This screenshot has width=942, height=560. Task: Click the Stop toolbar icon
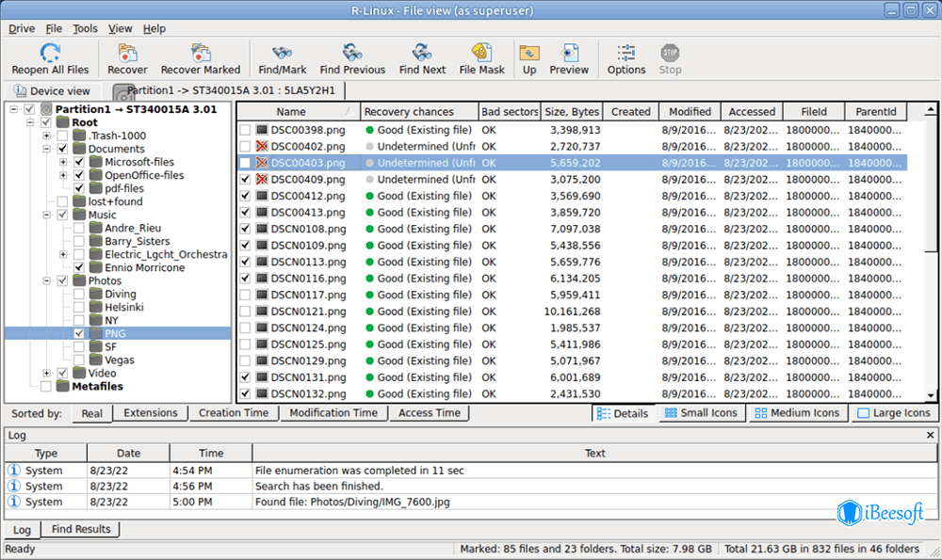pyautogui.click(x=670, y=53)
